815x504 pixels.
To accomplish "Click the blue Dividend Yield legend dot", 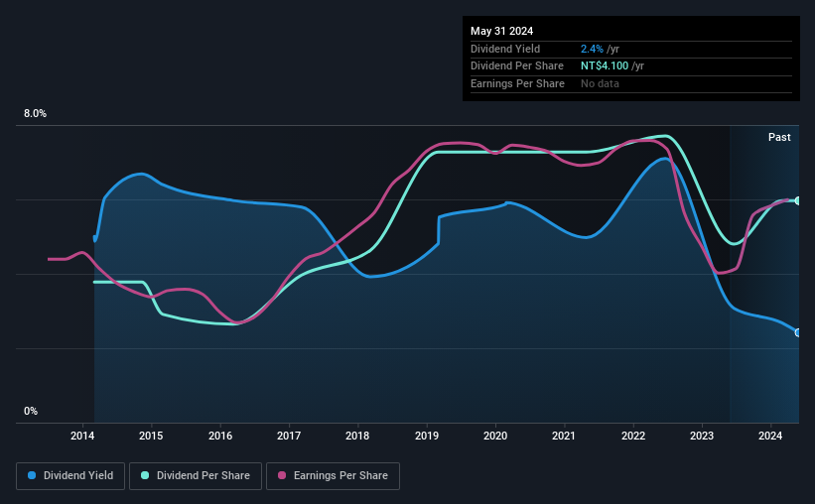I will click(x=32, y=475).
